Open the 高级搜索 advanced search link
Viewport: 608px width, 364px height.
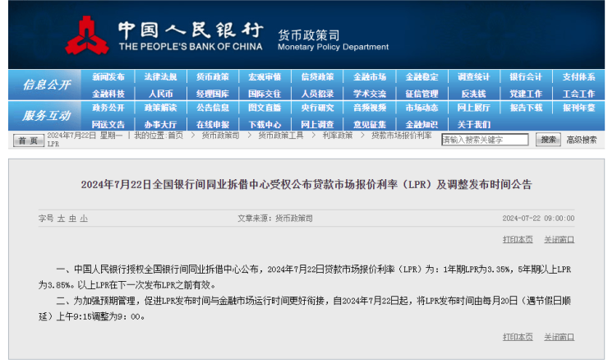pyautogui.click(x=581, y=141)
